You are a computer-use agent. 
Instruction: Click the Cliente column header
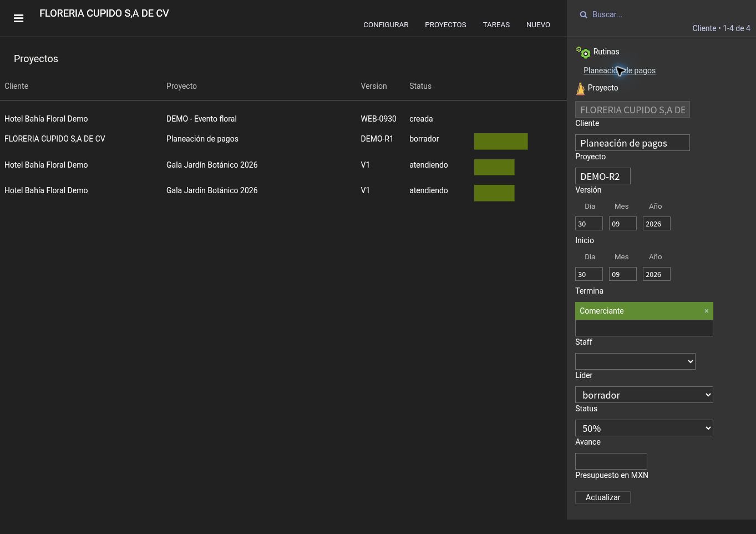16,86
